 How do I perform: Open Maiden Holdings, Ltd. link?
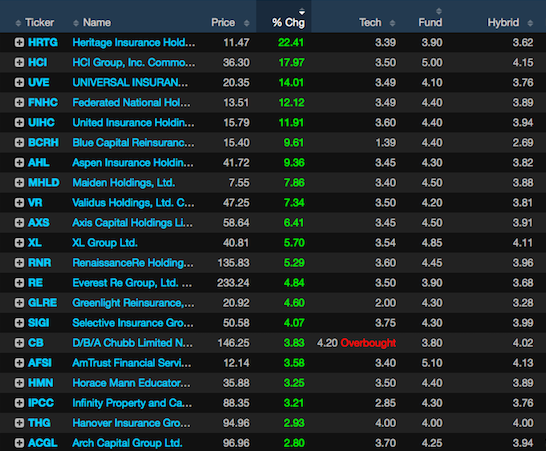pos(124,182)
